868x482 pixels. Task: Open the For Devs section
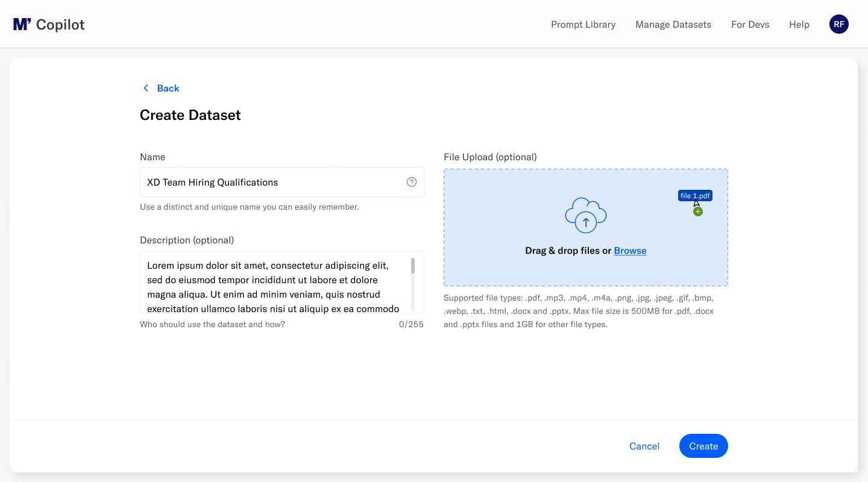click(750, 24)
